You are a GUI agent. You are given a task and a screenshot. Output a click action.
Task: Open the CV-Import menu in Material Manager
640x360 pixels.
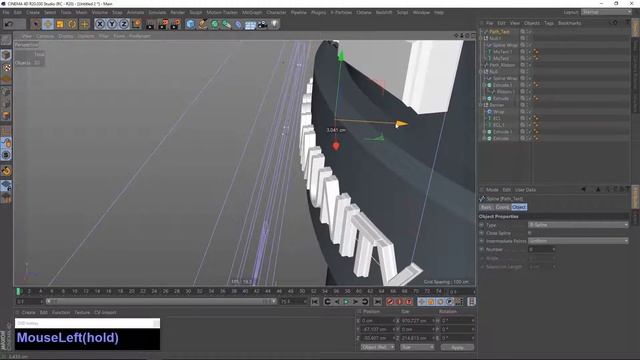(105, 313)
